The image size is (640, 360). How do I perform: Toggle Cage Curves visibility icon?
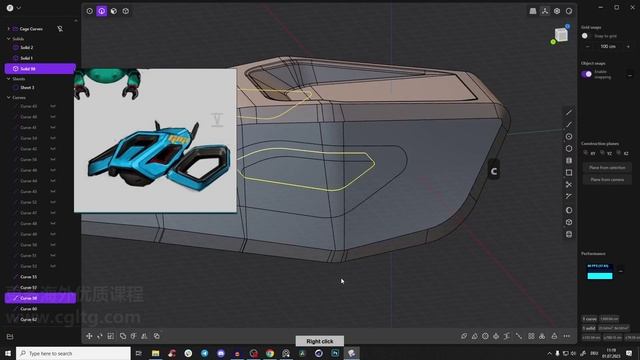coord(60,29)
